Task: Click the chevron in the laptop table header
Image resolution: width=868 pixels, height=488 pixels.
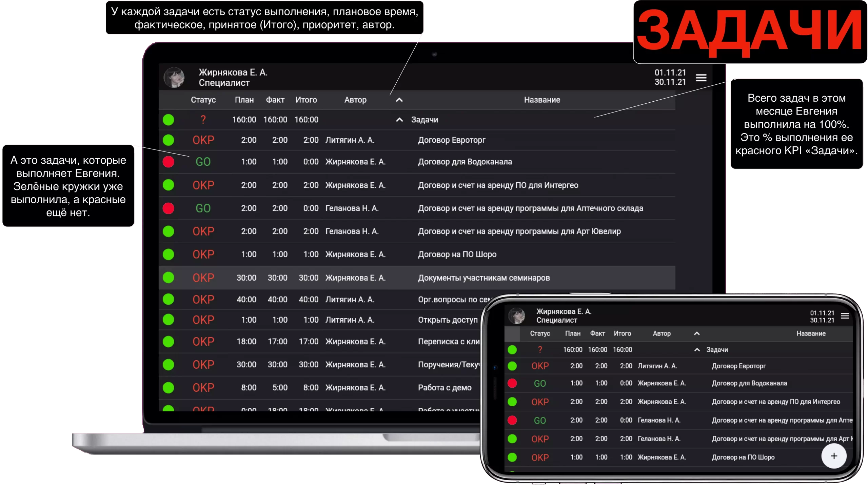Action: point(399,100)
